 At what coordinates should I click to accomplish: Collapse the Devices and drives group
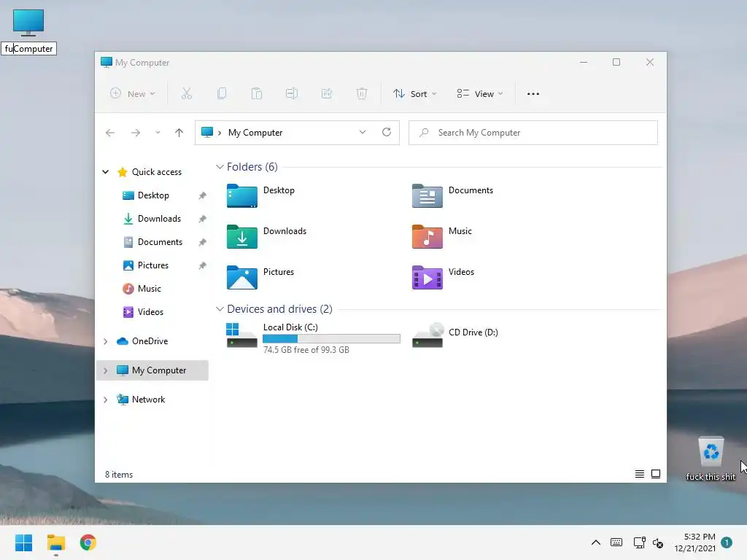click(220, 309)
